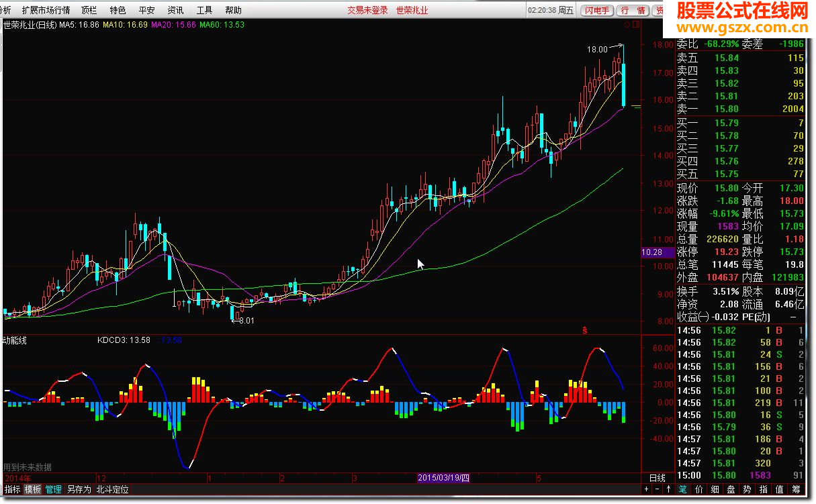Click the 交易未登录 status text
This screenshot has width=816, height=504.
coord(367,10)
